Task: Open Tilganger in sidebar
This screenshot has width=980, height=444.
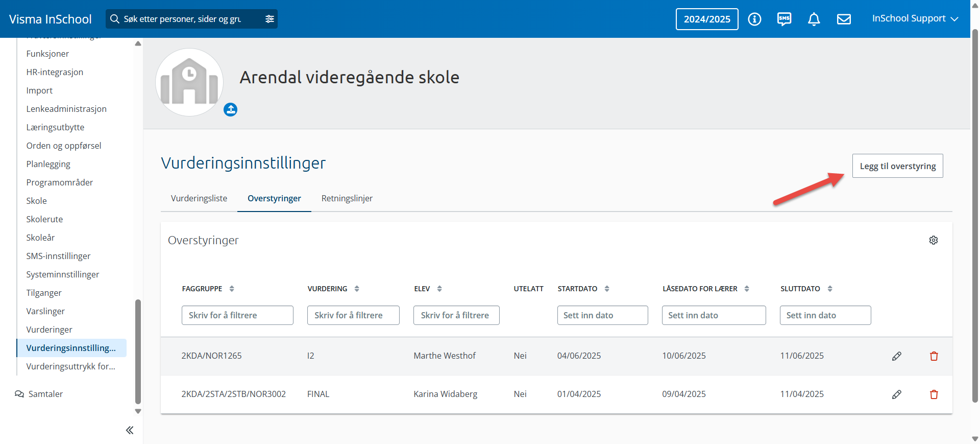Action: (x=44, y=293)
